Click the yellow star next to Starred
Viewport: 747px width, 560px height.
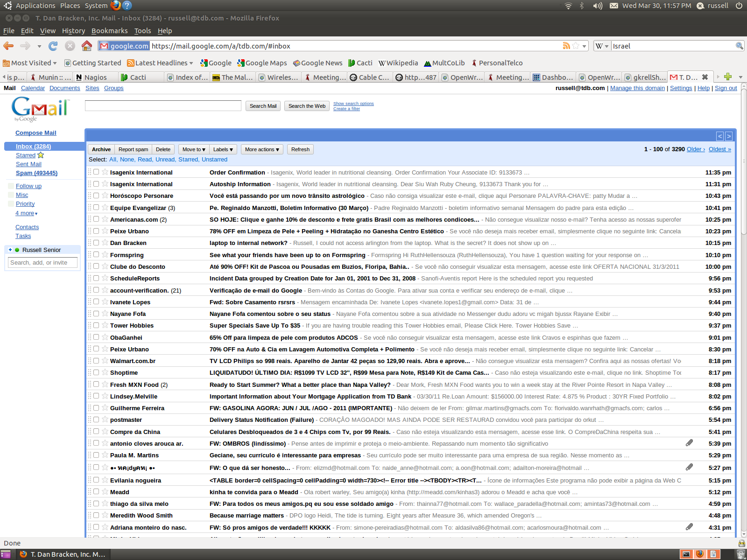(x=41, y=155)
